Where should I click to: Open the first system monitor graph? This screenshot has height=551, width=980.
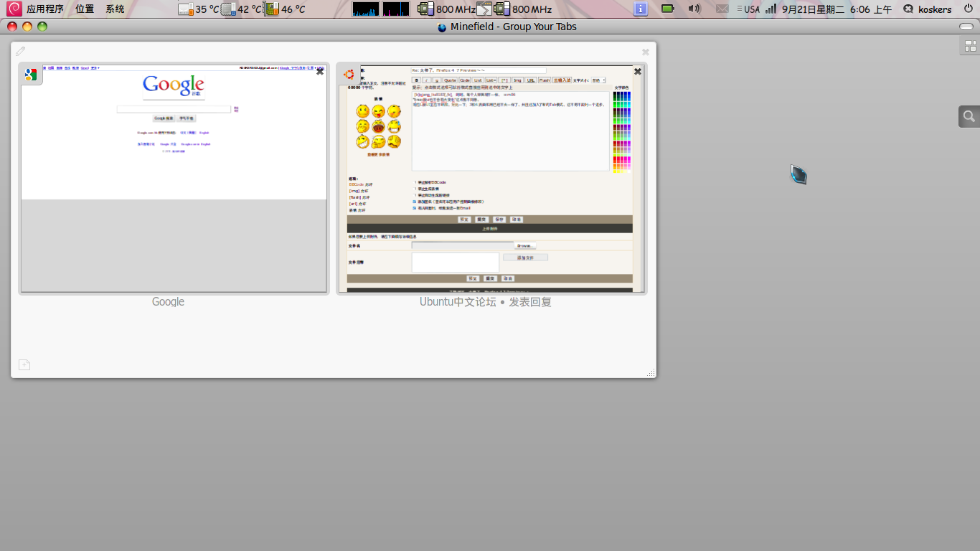point(366,9)
